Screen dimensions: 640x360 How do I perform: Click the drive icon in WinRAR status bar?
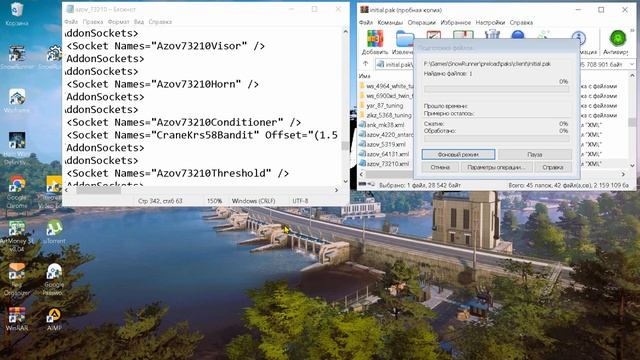362,185
